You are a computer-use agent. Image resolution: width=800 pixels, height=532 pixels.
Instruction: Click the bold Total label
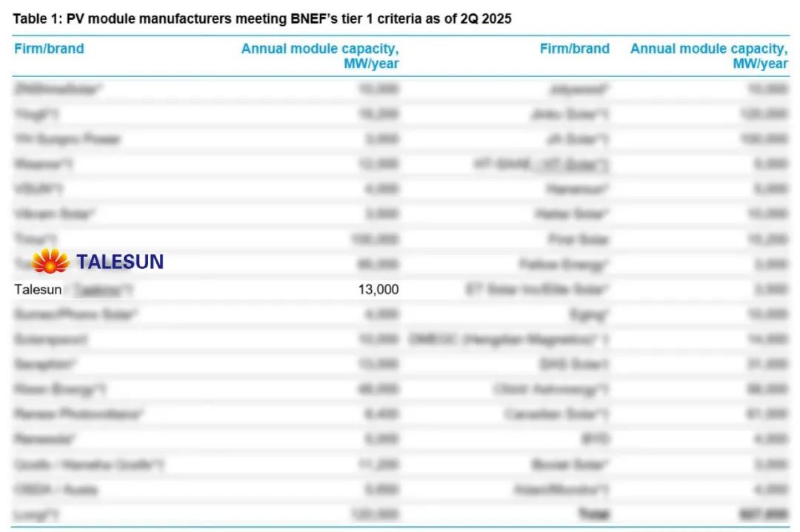[593, 514]
